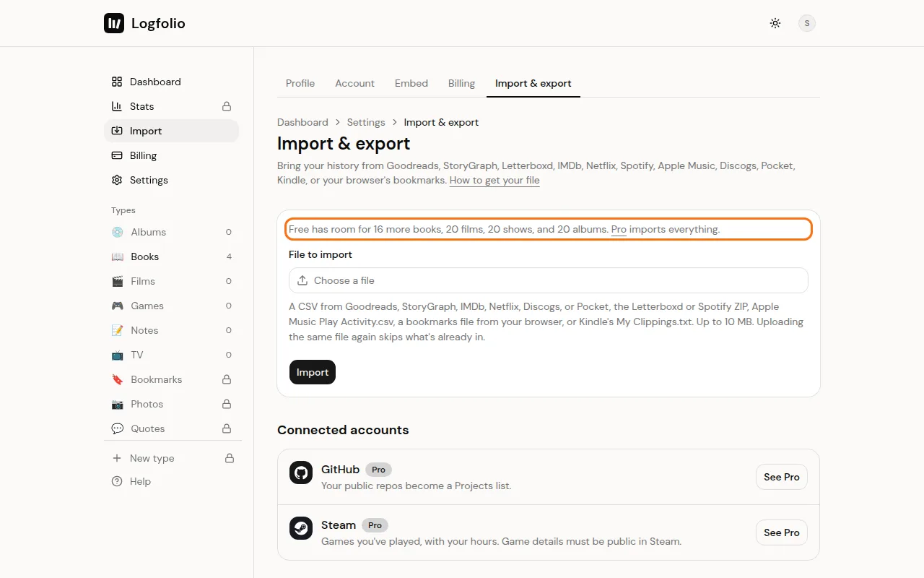
Task: Open the Albums type list
Action: [171, 232]
